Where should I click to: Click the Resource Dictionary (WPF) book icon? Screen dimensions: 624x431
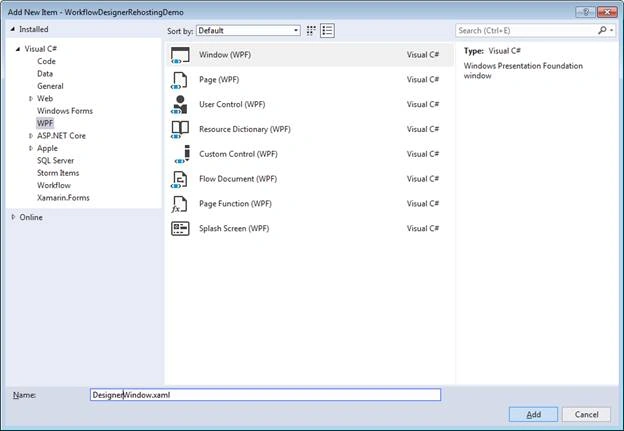(x=179, y=129)
